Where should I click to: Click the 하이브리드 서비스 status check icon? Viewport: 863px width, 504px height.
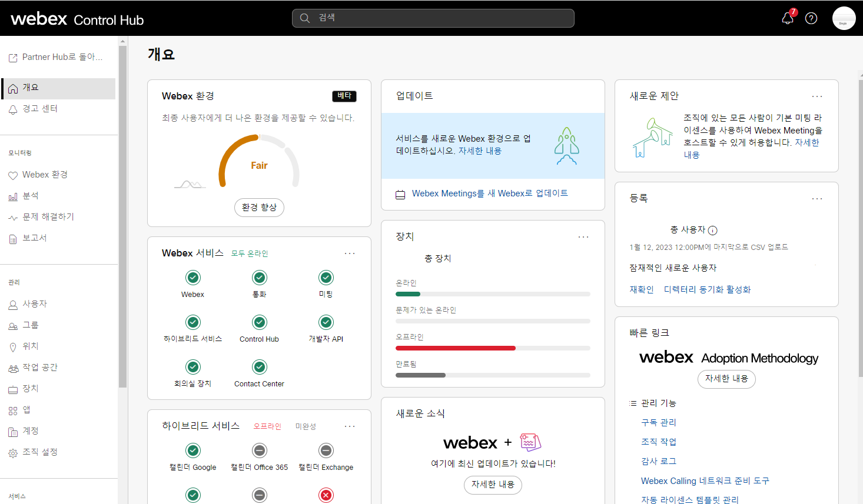click(193, 322)
